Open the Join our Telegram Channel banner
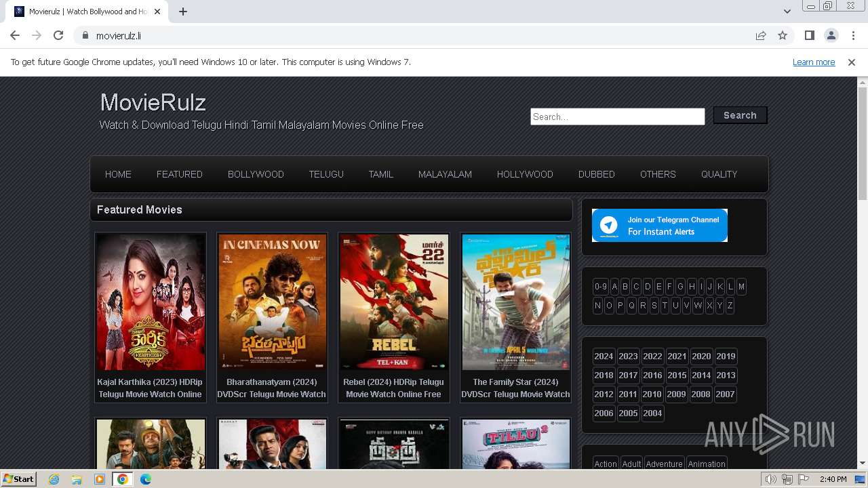This screenshot has width=868, height=488. 660,225
